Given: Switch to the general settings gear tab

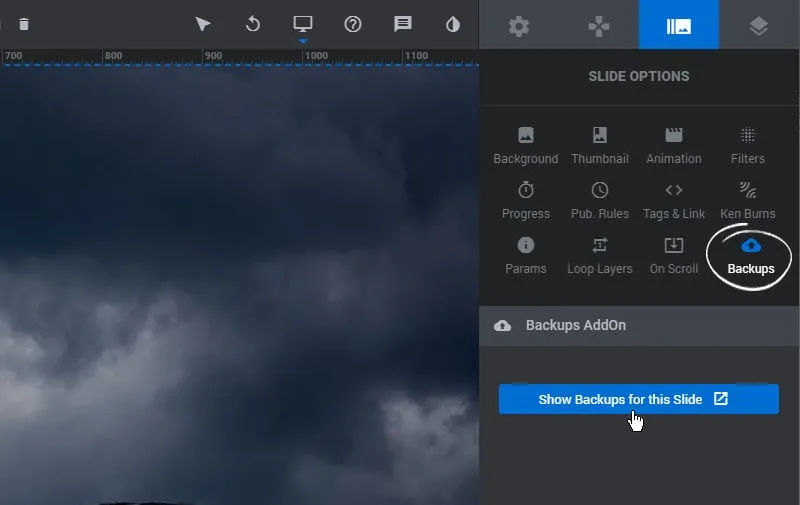Looking at the screenshot, I should (519, 26).
